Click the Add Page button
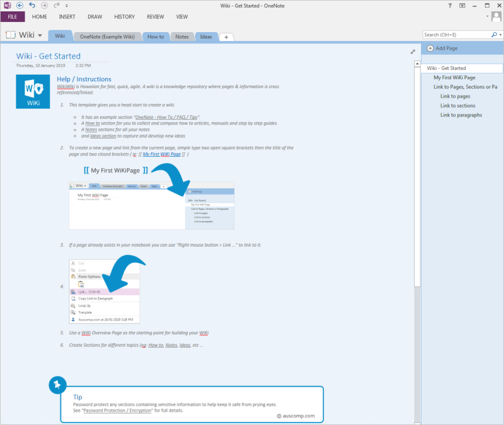The width and height of the screenshot is (504, 425). coord(442,48)
